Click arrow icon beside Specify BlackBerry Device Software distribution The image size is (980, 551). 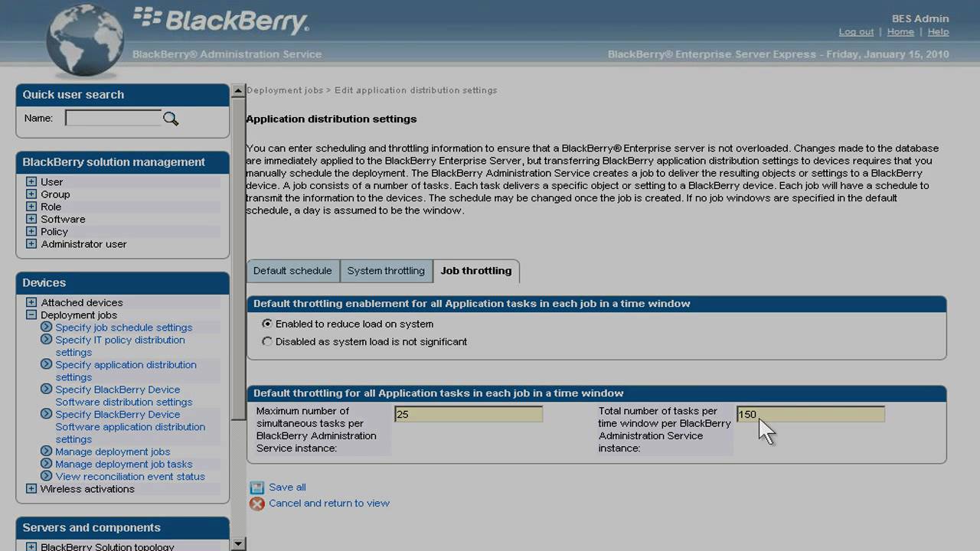[46, 390]
